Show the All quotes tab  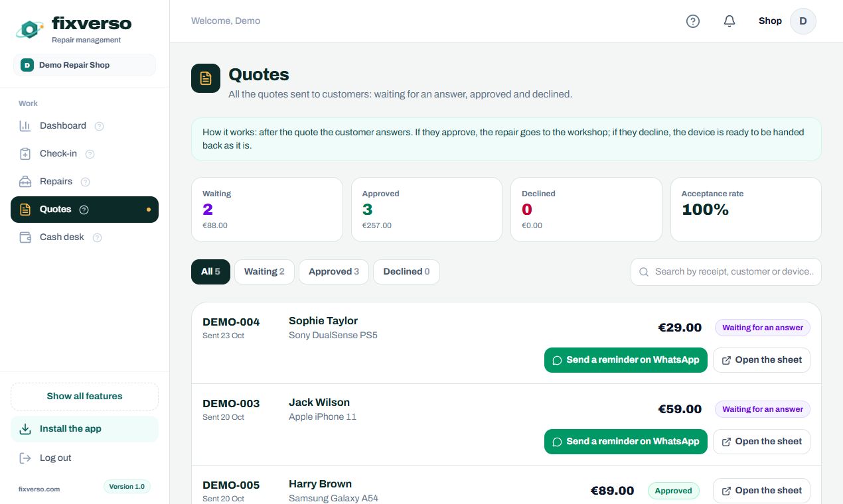tap(210, 272)
